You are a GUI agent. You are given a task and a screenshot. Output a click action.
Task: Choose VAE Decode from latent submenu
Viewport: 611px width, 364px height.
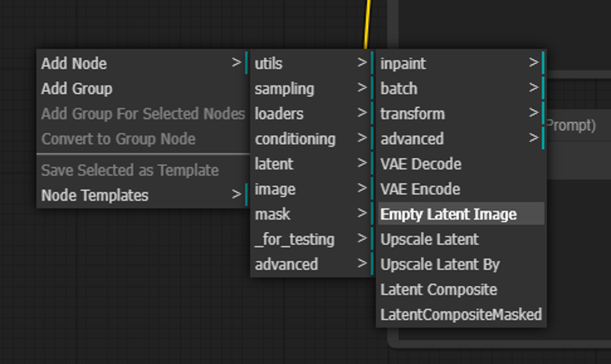click(461, 164)
